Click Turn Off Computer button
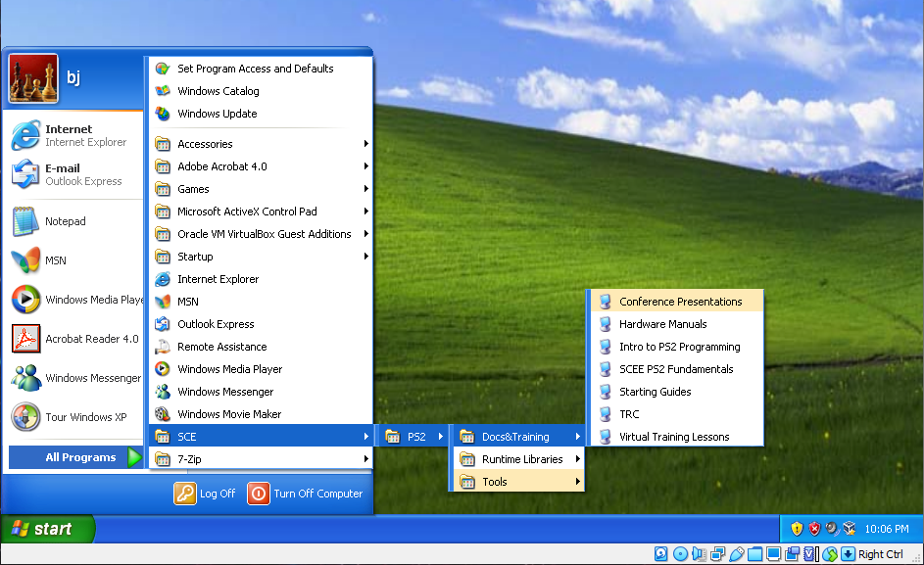 306,494
